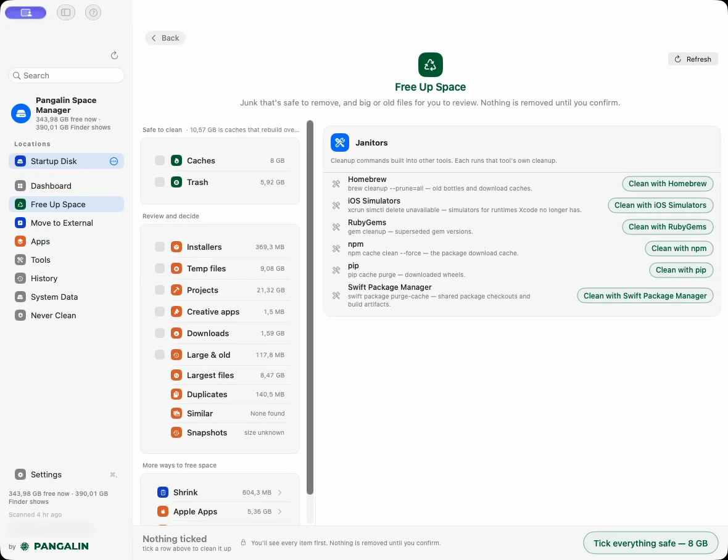Click the Refresh button

[693, 59]
